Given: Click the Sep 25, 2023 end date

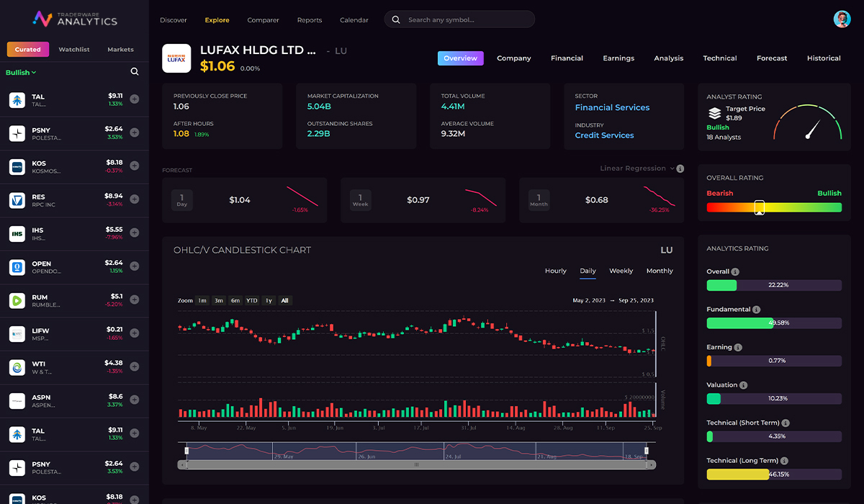Looking at the screenshot, I should 636,300.
